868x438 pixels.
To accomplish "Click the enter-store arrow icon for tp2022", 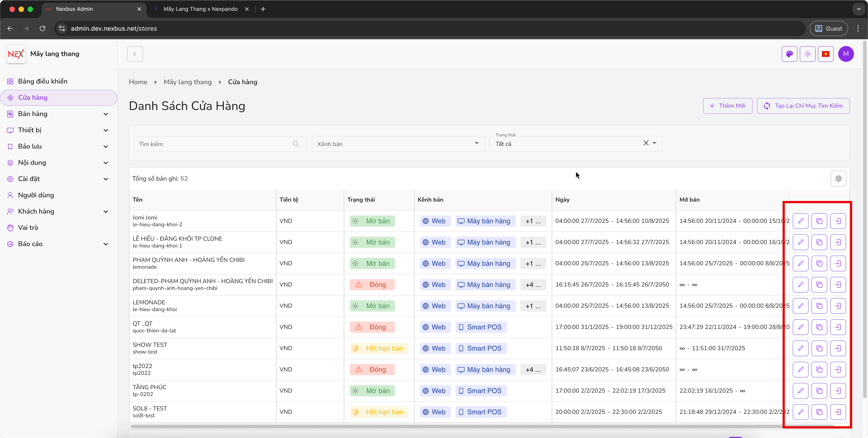I will [838, 370].
